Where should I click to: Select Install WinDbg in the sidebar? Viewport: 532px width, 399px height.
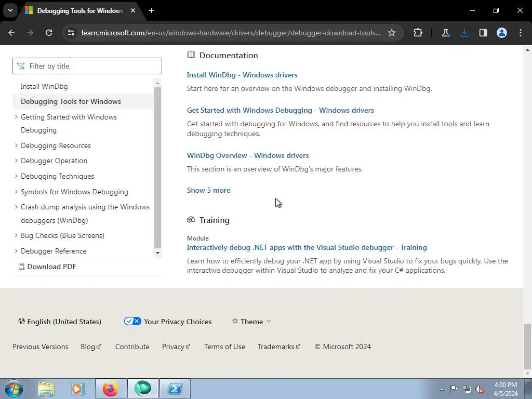[x=44, y=87]
